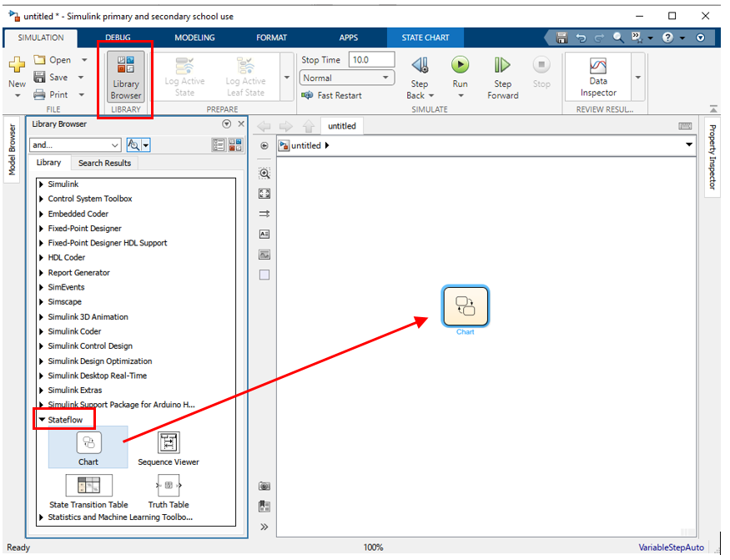Switch to the State Chart ribbon tab
730x560 pixels.
pos(425,38)
